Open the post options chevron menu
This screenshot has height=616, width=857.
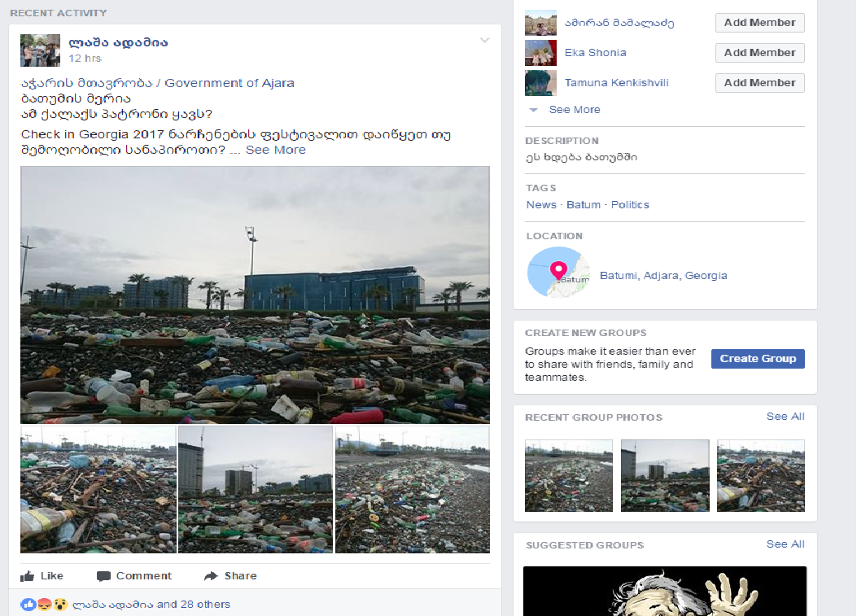tap(485, 41)
